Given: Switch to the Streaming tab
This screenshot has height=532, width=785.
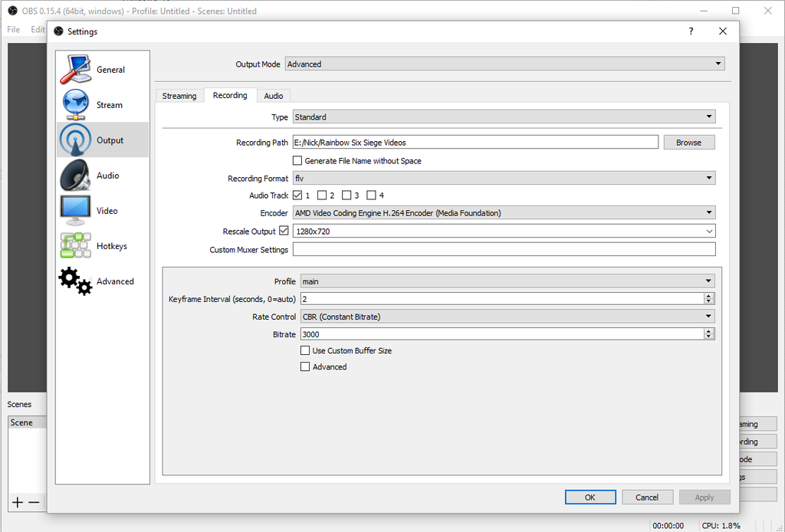Looking at the screenshot, I should coord(179,96).
